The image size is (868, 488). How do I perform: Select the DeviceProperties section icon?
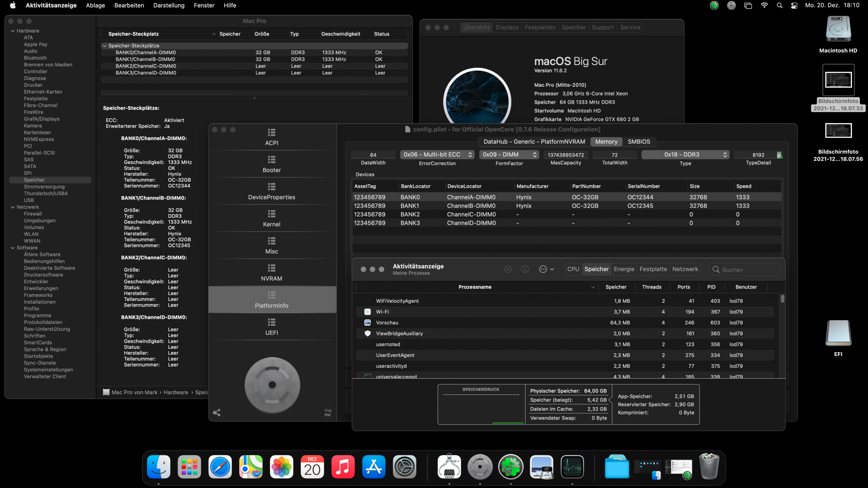tap(272, 187)
